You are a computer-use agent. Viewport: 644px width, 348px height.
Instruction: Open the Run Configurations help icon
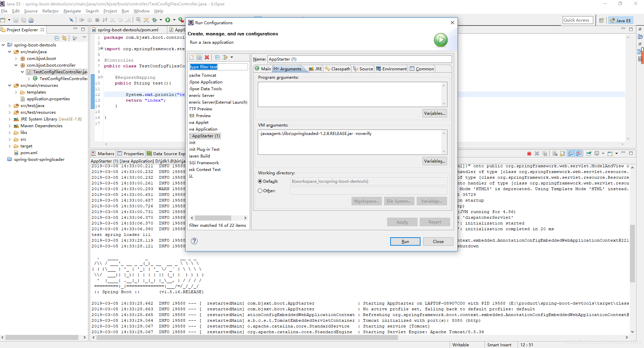194,241
